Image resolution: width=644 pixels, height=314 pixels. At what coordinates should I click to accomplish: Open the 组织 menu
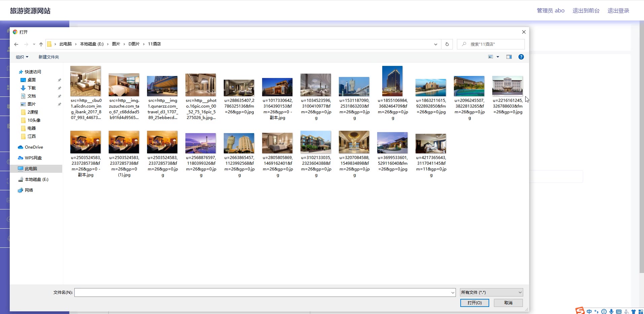(x=22, y=57)
